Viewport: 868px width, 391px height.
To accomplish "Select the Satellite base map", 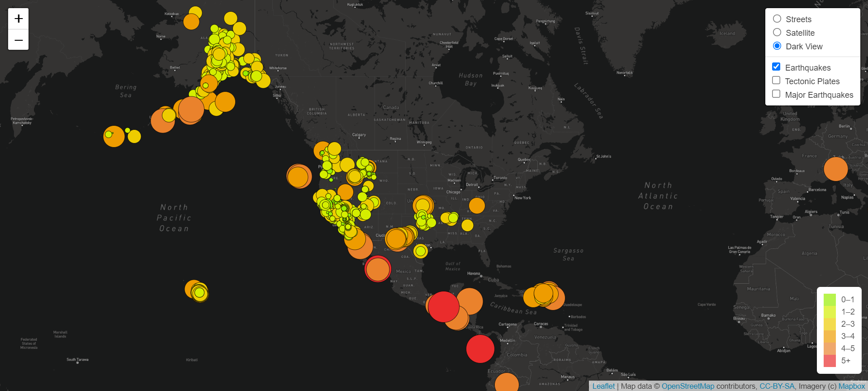I will [x=777, y=33].
